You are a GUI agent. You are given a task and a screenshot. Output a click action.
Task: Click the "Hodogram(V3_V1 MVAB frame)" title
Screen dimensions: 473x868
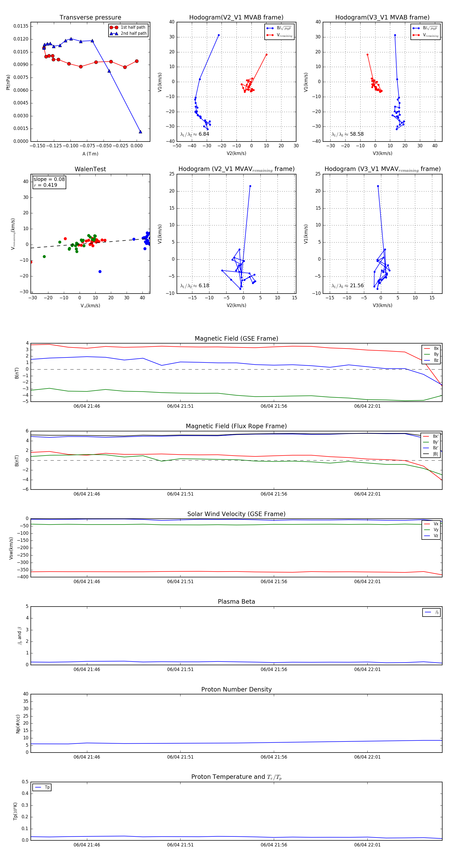(x=382, y=18)
